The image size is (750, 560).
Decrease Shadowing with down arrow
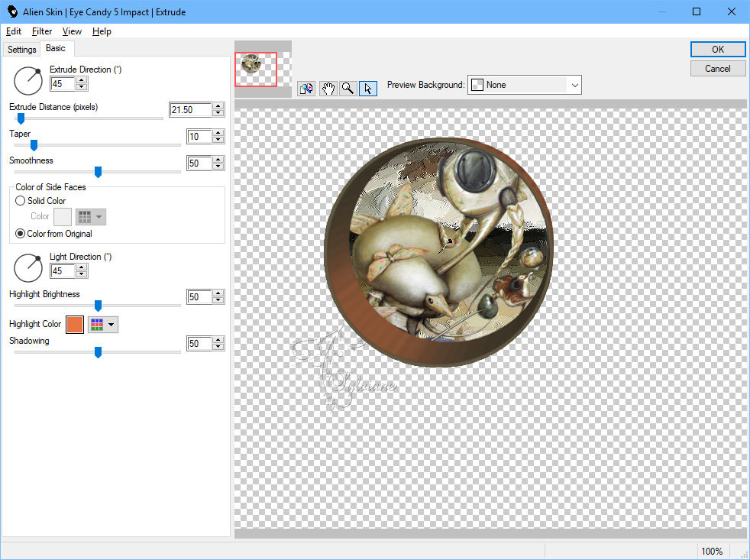tap(218, 347)
